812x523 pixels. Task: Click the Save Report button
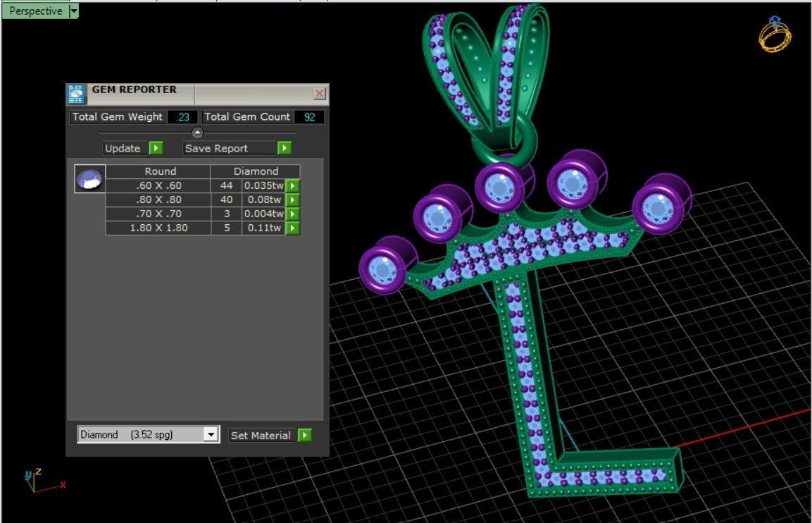click(x=230, y=148)
